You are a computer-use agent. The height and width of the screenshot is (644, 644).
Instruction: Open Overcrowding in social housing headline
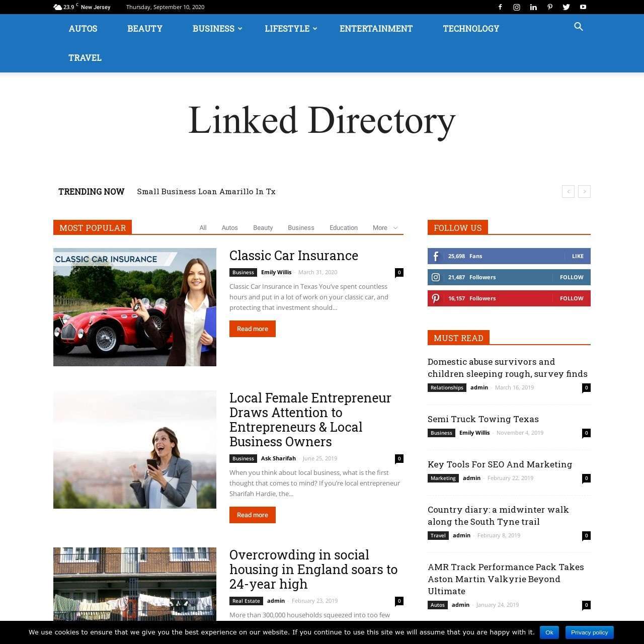coord(313,570)
